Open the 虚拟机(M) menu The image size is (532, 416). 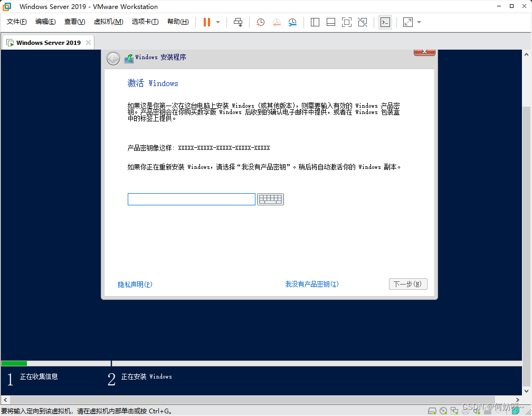108,22
